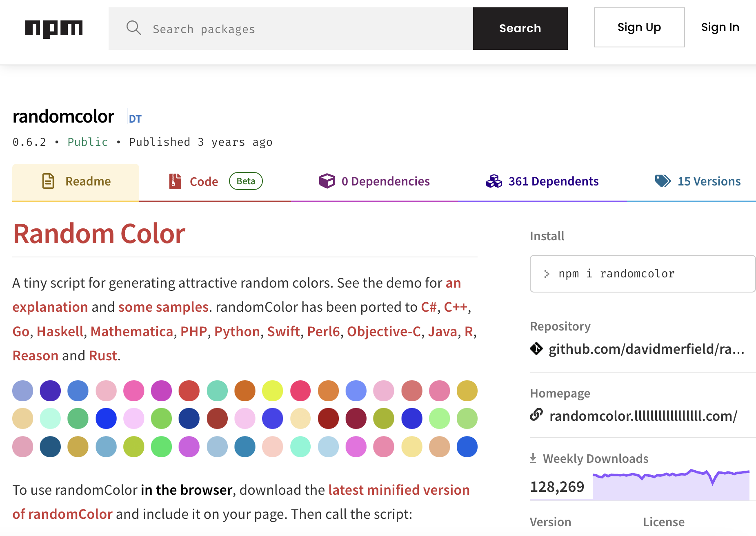This screenshot has width=756, height=536.
Task: Open the Perl6 port link
Action: [x=323, y=331]
